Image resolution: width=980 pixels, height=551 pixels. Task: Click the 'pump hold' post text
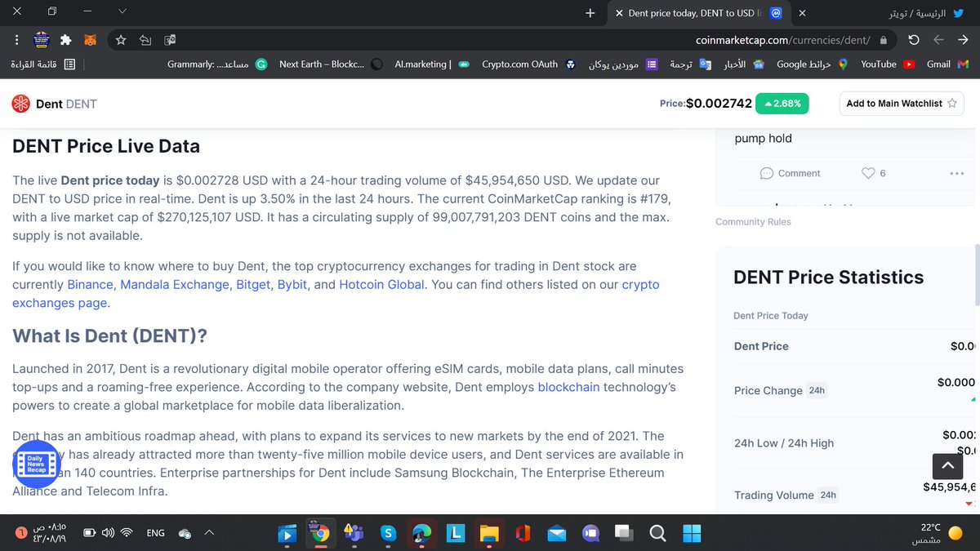point(763,139)
